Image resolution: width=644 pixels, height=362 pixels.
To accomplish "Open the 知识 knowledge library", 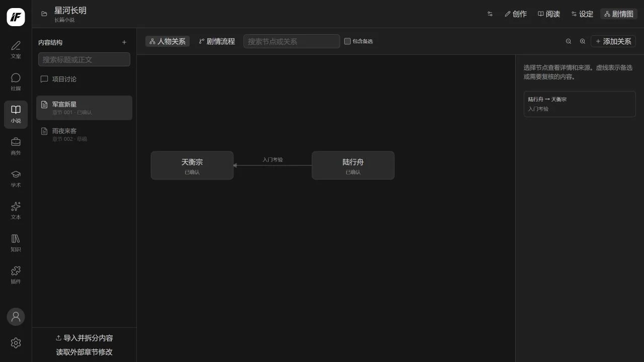I will [16, 243].
